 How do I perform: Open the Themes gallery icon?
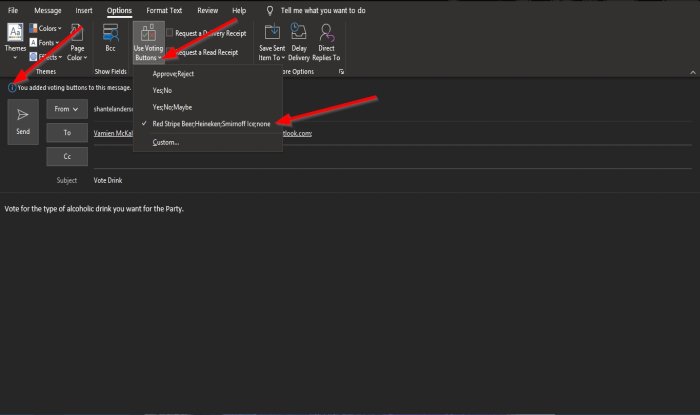point(15,33)
